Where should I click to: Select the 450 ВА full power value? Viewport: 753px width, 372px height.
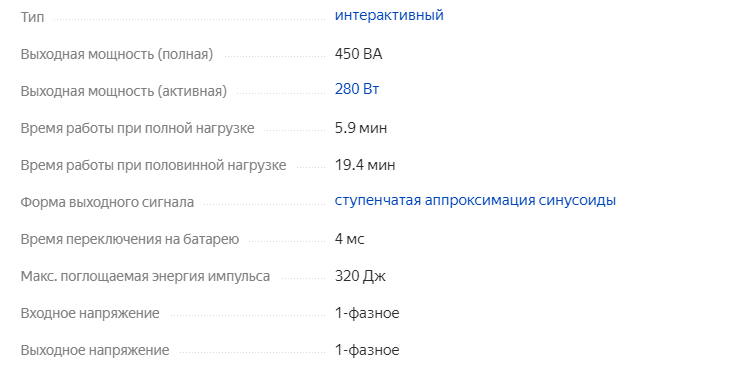(358, 54)
